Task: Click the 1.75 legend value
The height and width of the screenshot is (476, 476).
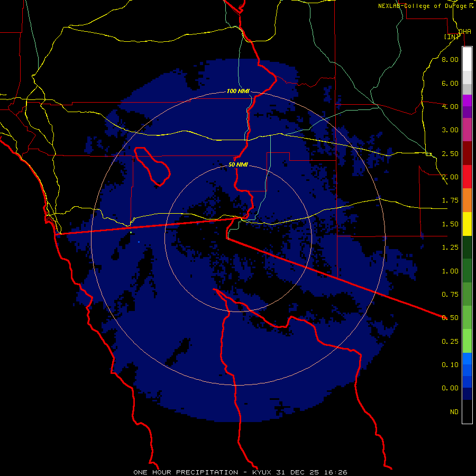Action: click(450, 200)
